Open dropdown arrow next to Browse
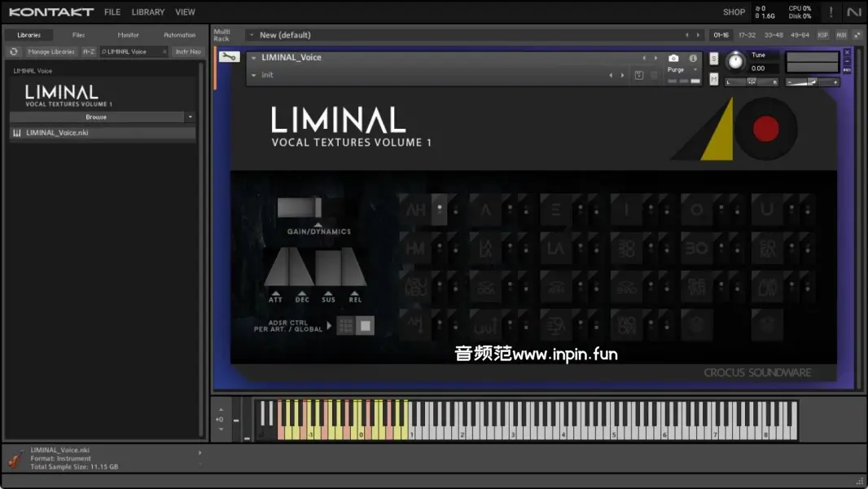This screenshot has width=868, height=489. click(190, 117)
